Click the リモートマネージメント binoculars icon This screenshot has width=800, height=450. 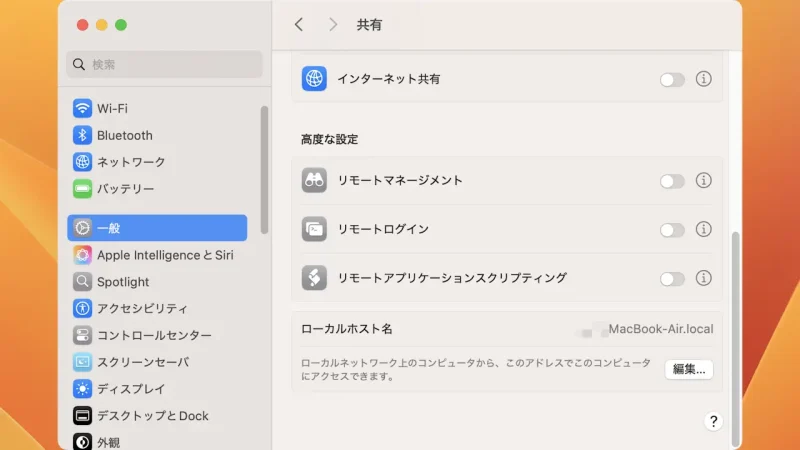point(314,180)
